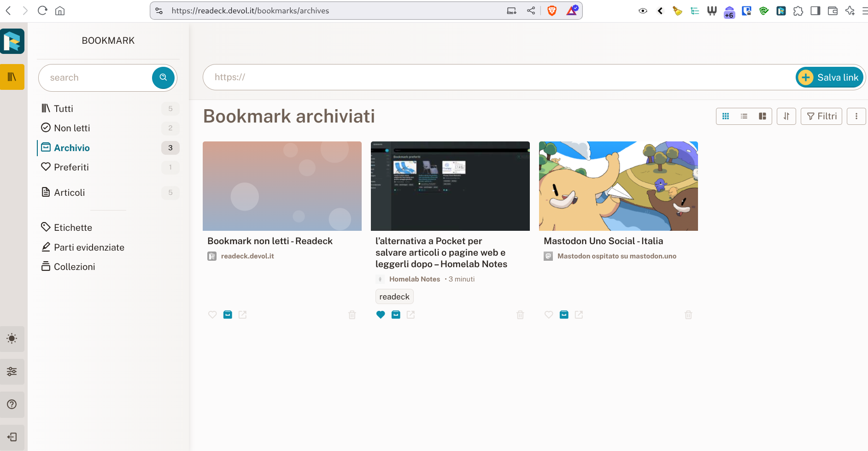This screenshot has height=451, width=868.
Task: Open original link of Mastodon Uno Social card
Action: [x=579, y=315]
